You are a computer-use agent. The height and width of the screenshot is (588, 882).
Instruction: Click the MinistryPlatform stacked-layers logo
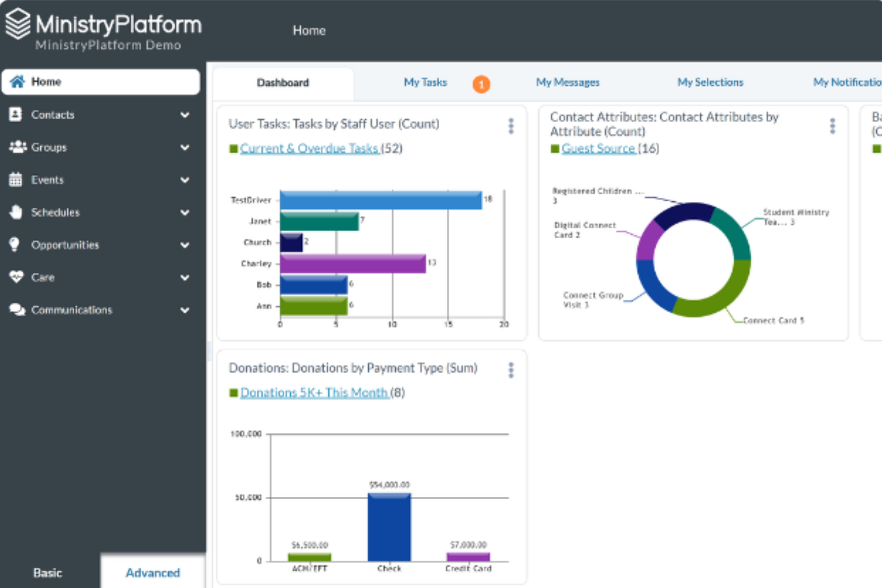tap(18, 24)
